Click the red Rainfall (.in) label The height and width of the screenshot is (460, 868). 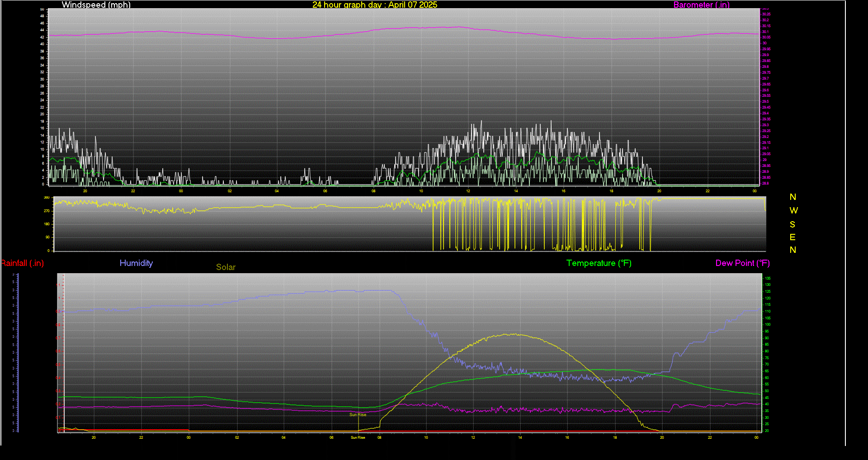23,263
